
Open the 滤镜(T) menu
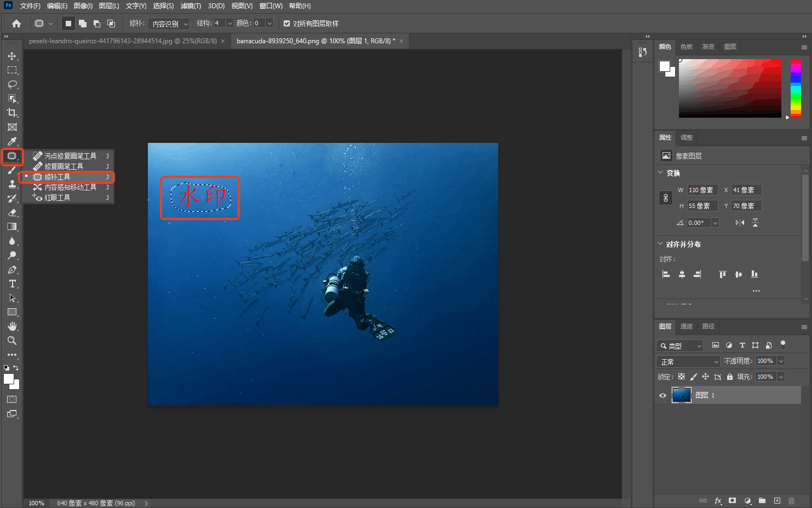191,6
